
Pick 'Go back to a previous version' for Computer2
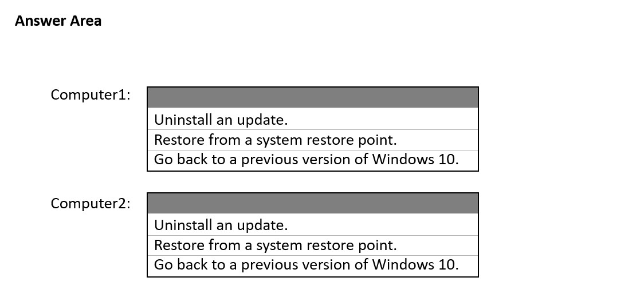[313, 266]
